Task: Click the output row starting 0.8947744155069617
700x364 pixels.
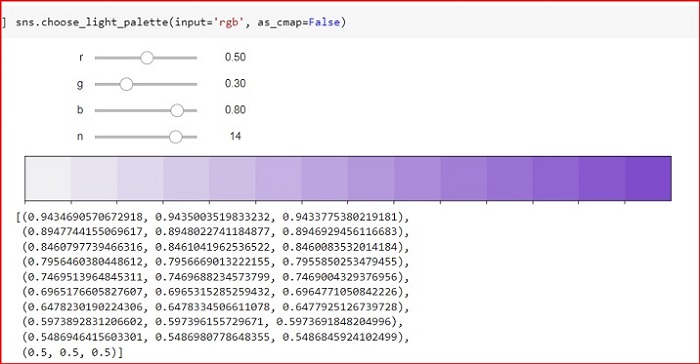Action: (x=216, y=232)
